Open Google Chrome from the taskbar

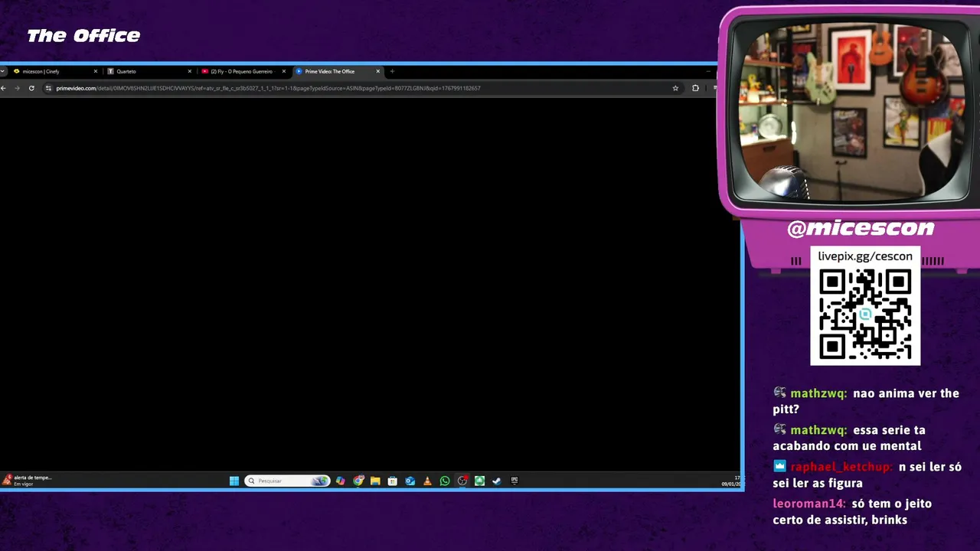pyautogui.click(x=358, y=481)
